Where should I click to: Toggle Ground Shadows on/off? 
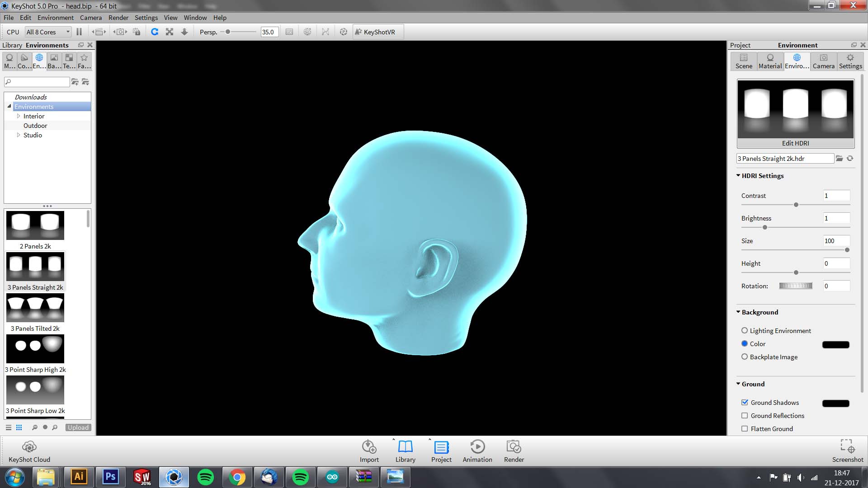[745, 402]
